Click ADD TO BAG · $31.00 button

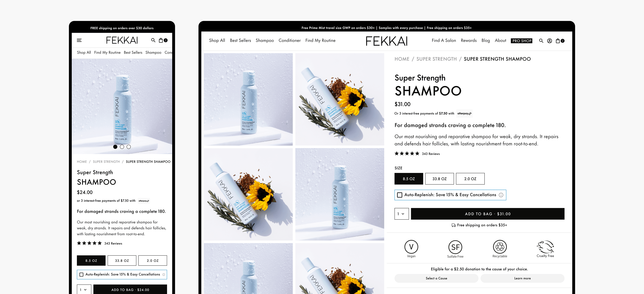click(488, 214)
